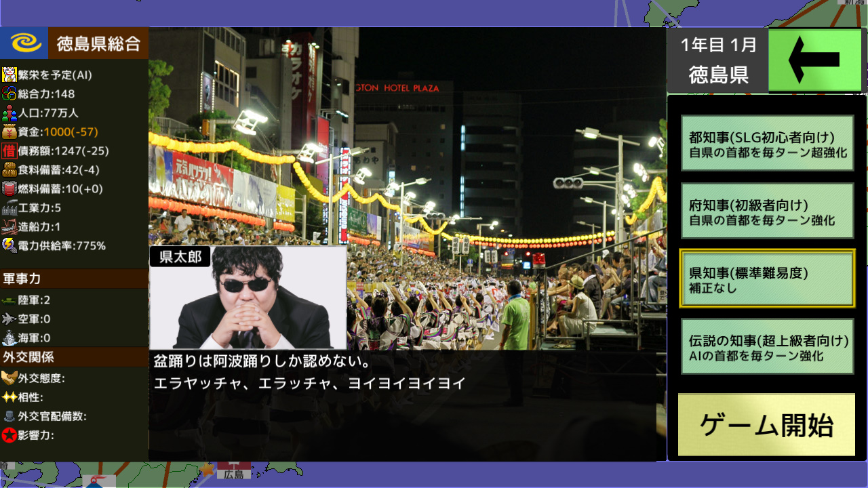Select 県知事 standard difficulty option
The height and width of the screenshot is (488, 868).
tap(767, 279)
